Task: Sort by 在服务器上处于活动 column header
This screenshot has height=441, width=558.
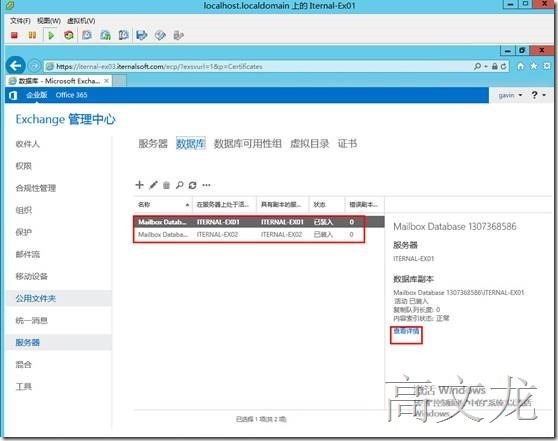Action: click(x=224, y=204)
